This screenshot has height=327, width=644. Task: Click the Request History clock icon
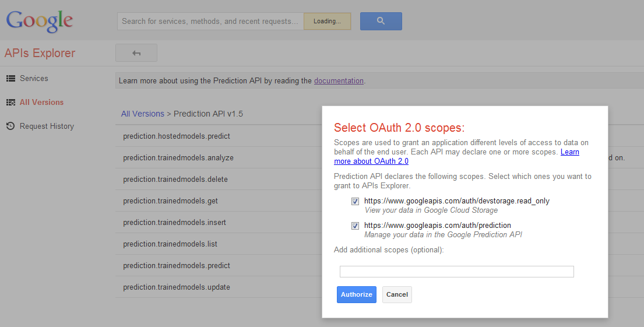pos(10,126)
